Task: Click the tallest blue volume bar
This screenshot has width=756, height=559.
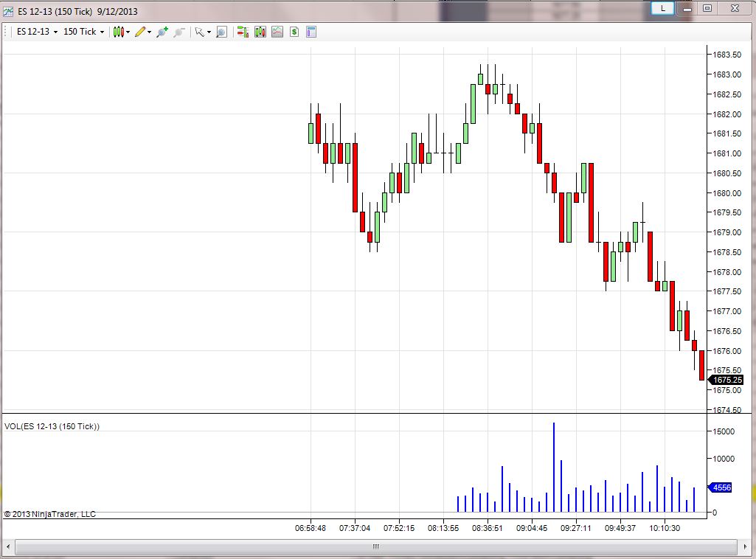Action: tap(553, 467)
